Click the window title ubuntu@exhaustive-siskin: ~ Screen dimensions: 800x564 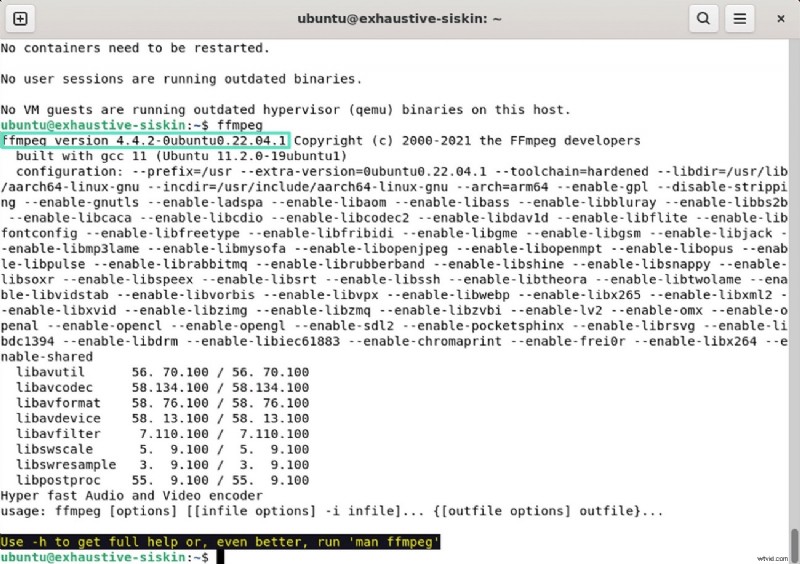click(x=399, y=19)
